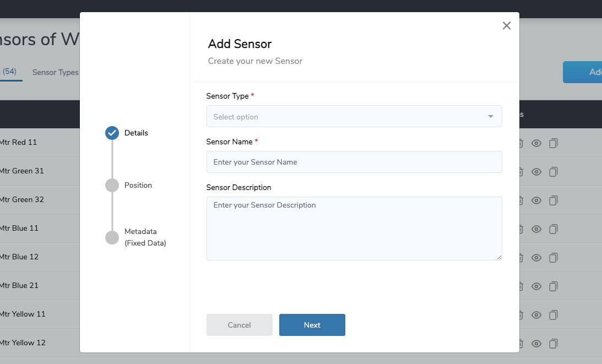Delete the Mtr Red 11 sensor
The height and width of the screenshot is (364, 602).
click(519, 142)
